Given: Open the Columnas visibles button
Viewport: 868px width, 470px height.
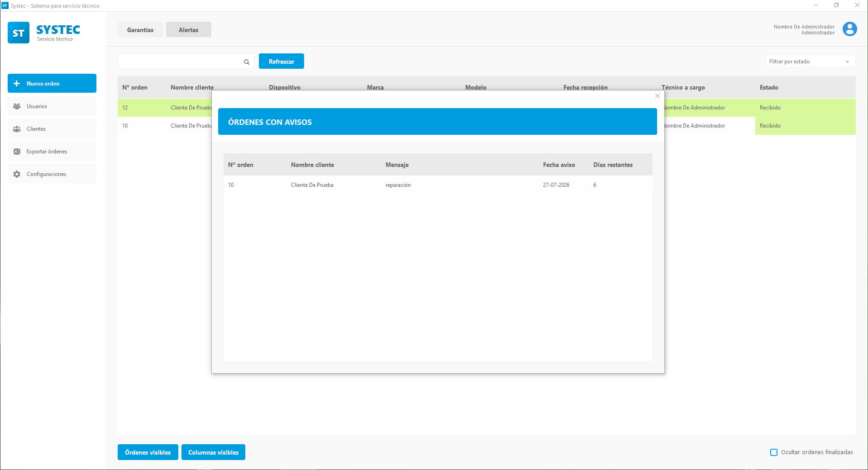Looking at the screenshot, I should [x=214, y=452].
